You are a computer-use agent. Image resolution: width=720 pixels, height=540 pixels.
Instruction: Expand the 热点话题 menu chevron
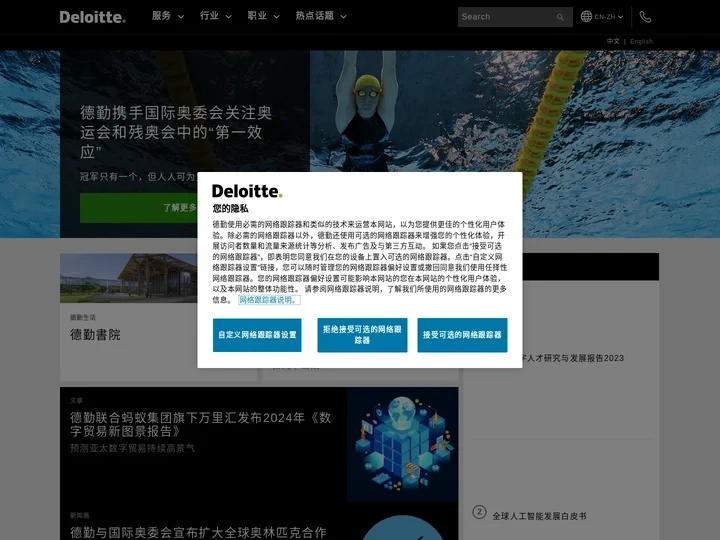pyautogui.click(x=343, y=17)
